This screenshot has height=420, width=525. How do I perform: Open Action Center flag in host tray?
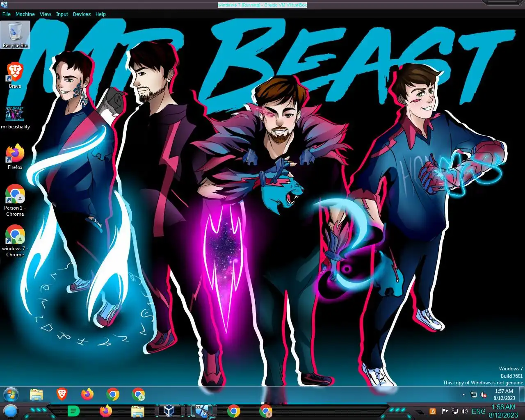pos(445,411)
